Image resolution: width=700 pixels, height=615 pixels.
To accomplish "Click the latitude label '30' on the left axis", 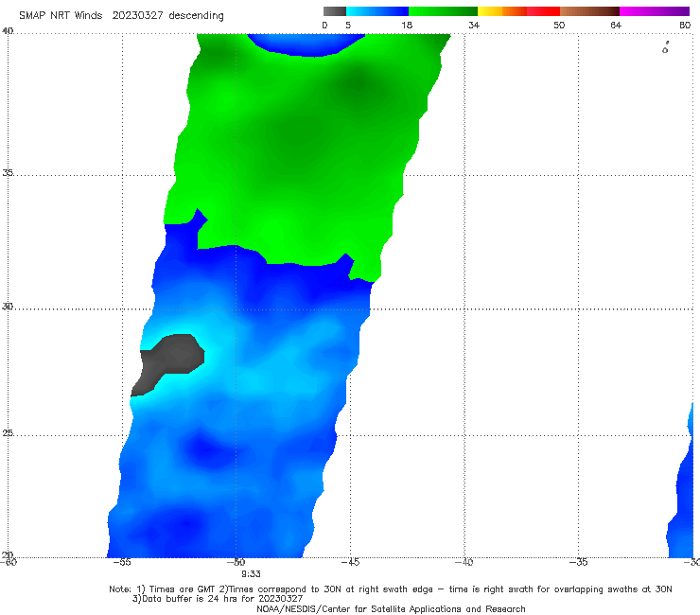I will click(x=8, y=307).
